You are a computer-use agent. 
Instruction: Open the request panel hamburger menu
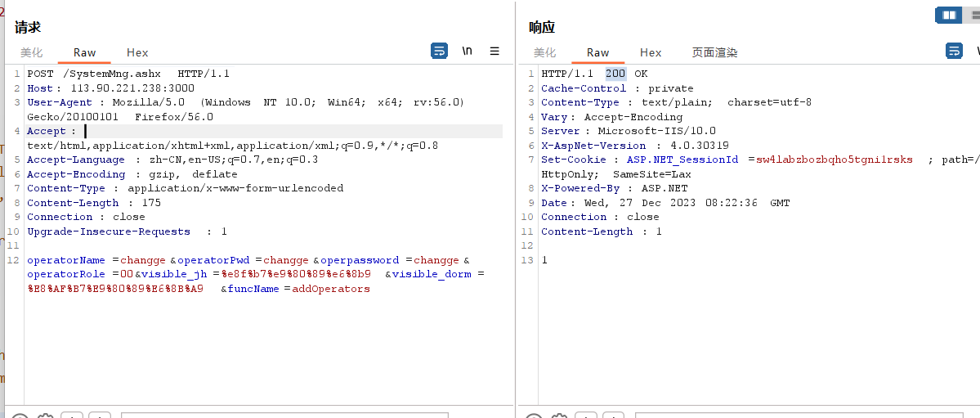tap(494, 52)
